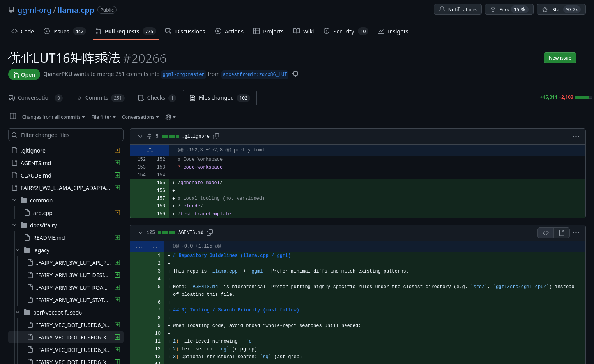Open the llama.cpp repository link
The width and height of the screenshot is (594, 364).
click(76, 10)
